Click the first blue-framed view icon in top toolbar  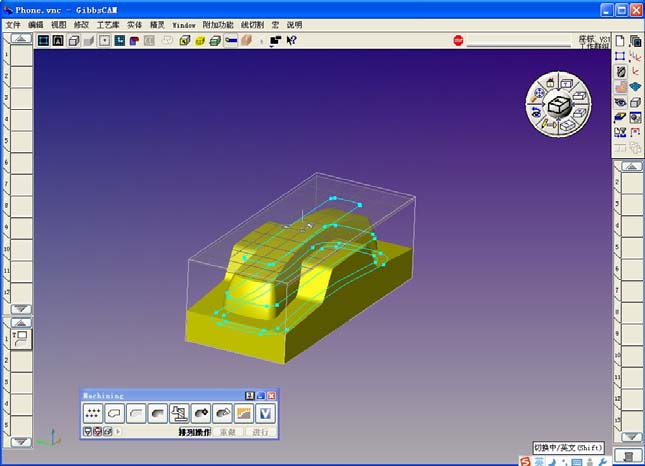point(43,40)
